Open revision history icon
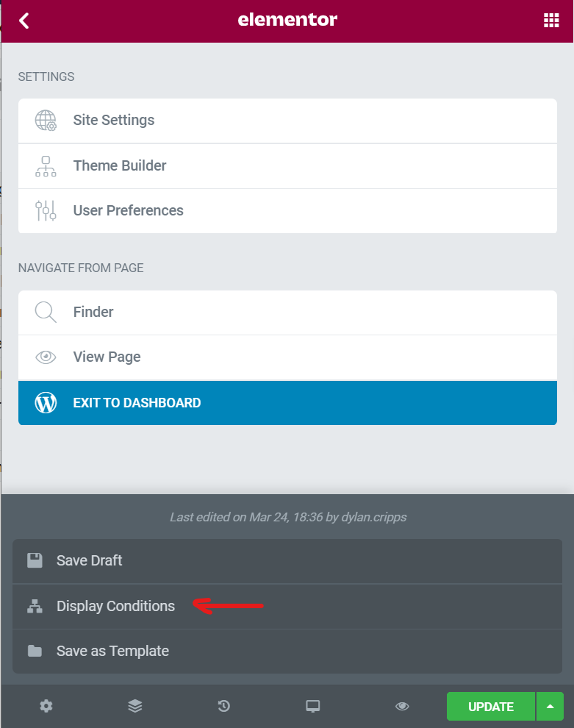574x728 pixels. (x=224, y=706)
